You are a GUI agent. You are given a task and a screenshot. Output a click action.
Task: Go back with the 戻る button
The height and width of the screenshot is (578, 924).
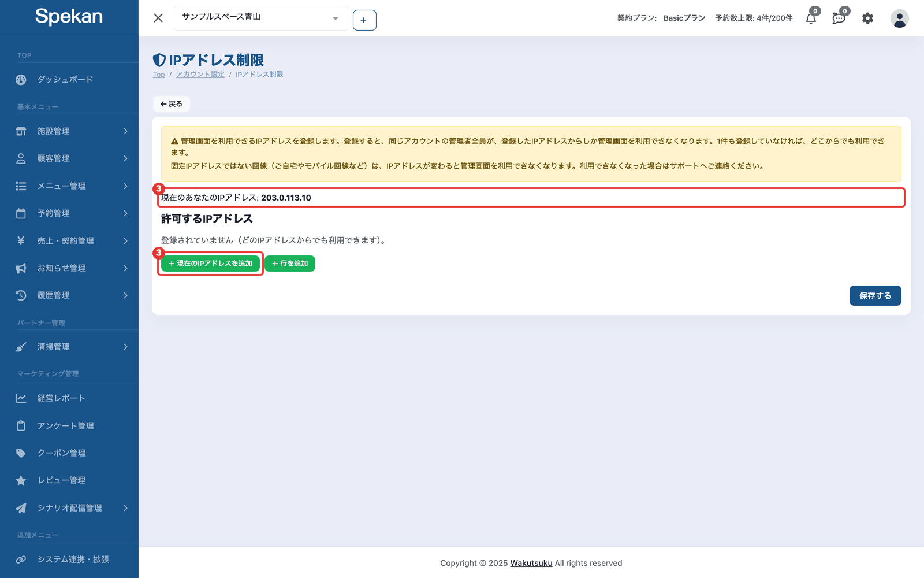click(x=172, y=104)
